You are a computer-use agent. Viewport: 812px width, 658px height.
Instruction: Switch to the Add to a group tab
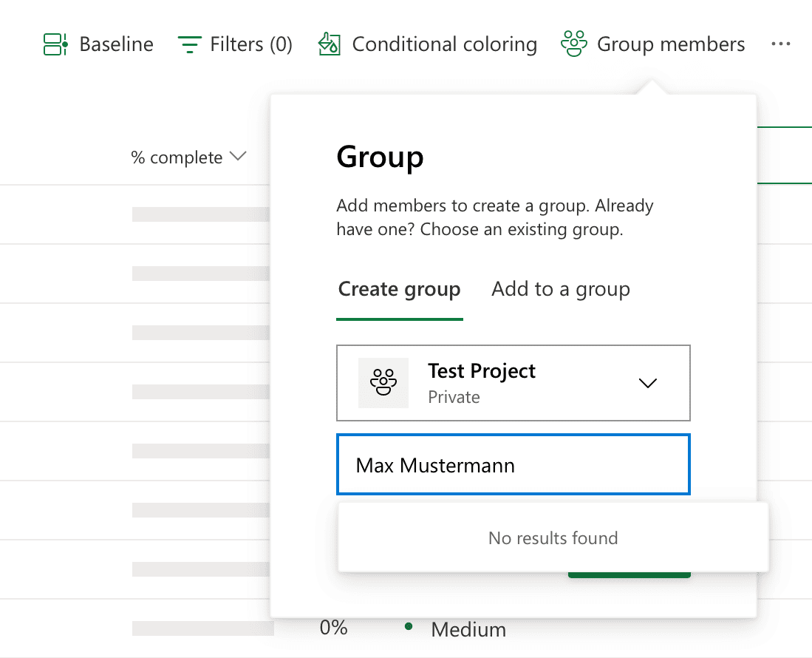tap(560, 289)
